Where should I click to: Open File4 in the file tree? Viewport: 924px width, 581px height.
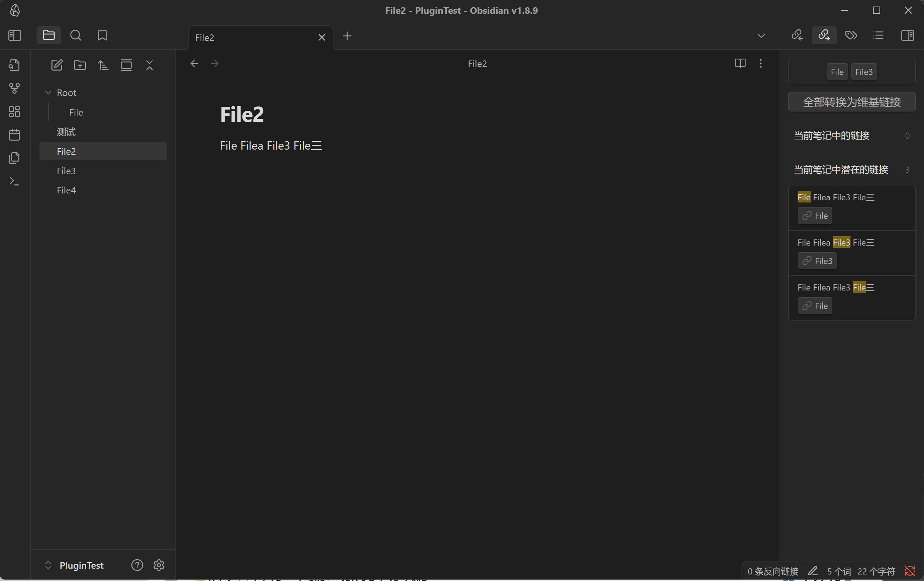(66, 190)
